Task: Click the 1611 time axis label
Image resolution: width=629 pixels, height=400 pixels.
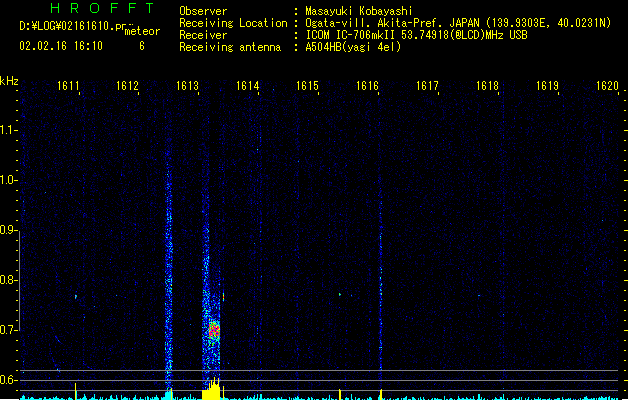Action: 68,86
